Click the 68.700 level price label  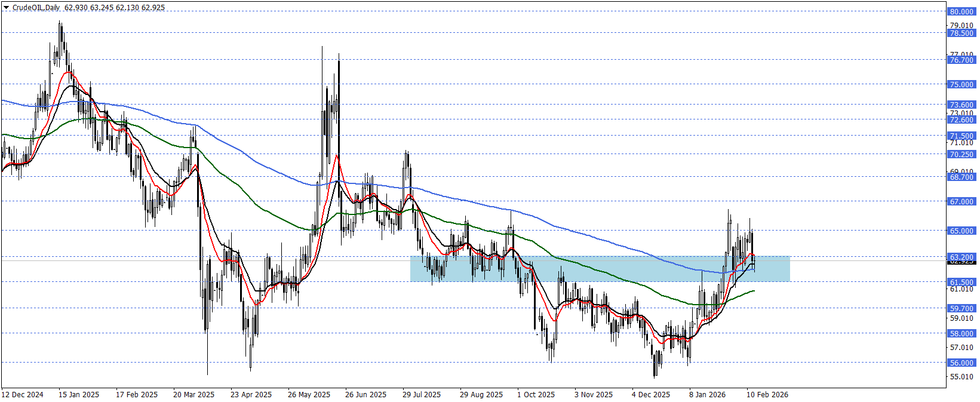[x=961, y=177]
